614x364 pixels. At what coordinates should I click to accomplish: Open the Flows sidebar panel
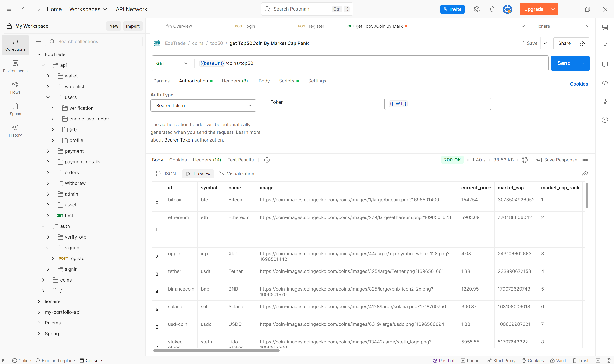click(15, 88)
